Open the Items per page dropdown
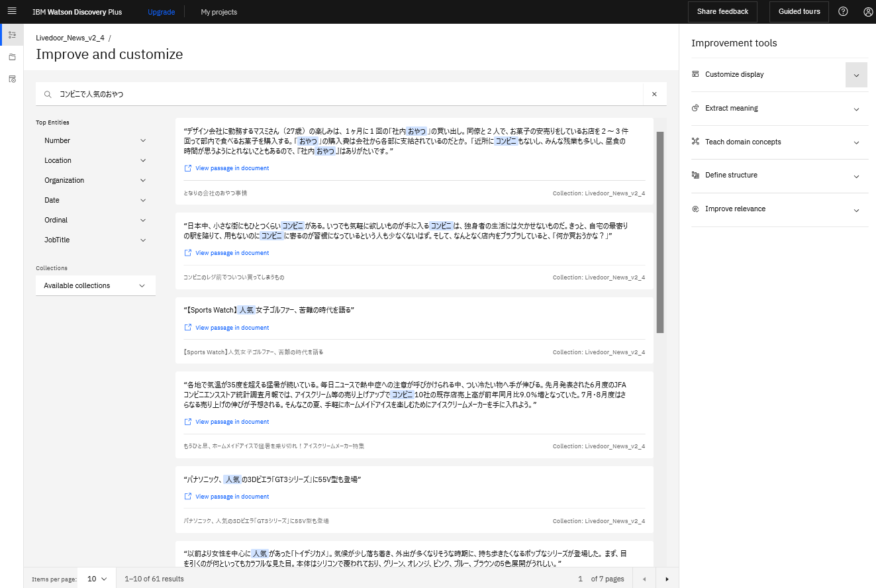The image size is (876, 588). point(97,579)
